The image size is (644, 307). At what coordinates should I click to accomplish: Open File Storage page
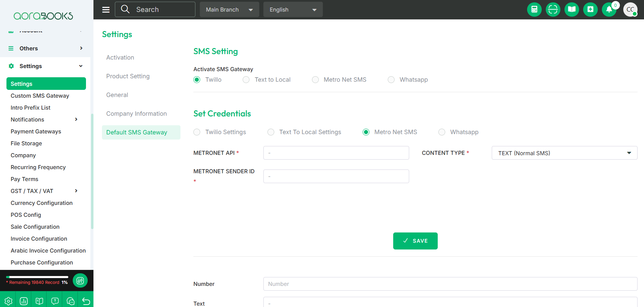(x=26, y=143)
